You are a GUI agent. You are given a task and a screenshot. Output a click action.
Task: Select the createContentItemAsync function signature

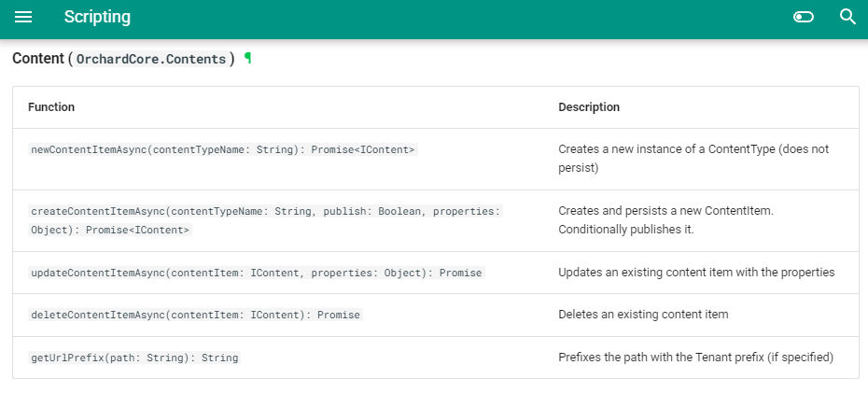point(266,220)
